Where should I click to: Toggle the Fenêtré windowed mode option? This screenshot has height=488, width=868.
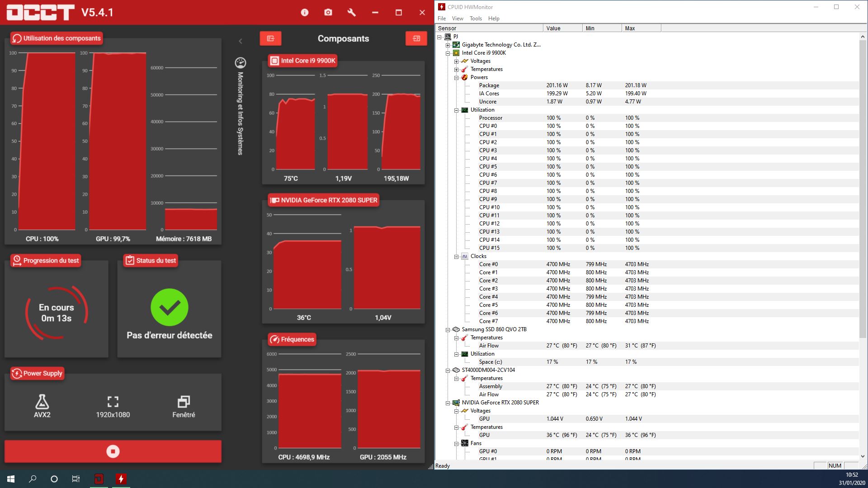click(184, 406)
